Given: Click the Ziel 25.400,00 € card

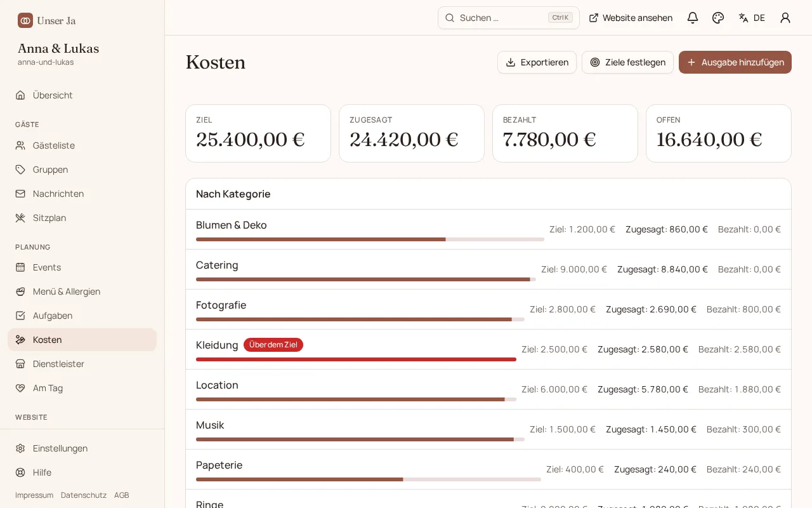Looking at the screenshot, I should 258,133.
